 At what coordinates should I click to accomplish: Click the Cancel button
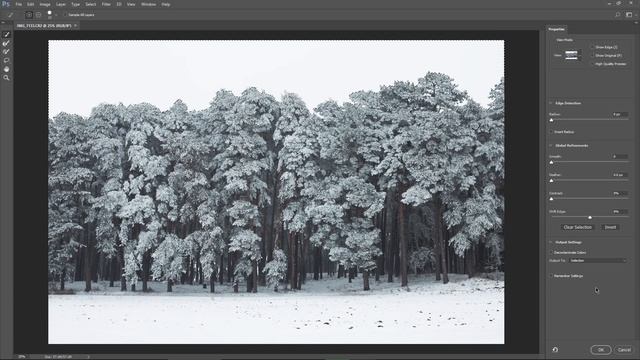click(x=624, y=350)
